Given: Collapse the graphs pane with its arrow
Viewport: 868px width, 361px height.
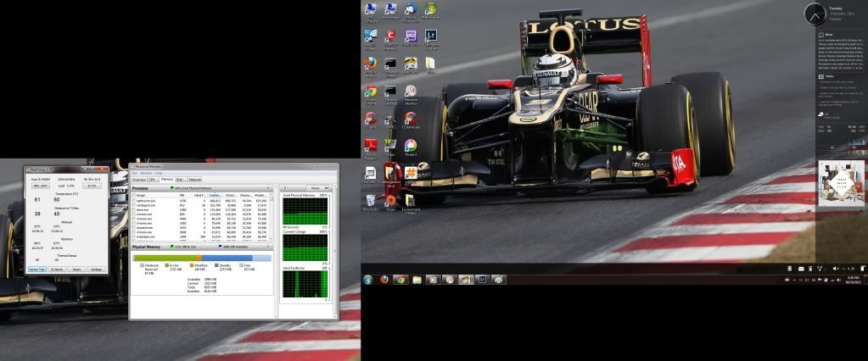Looking at the screenshot, I should click(283, 188).
